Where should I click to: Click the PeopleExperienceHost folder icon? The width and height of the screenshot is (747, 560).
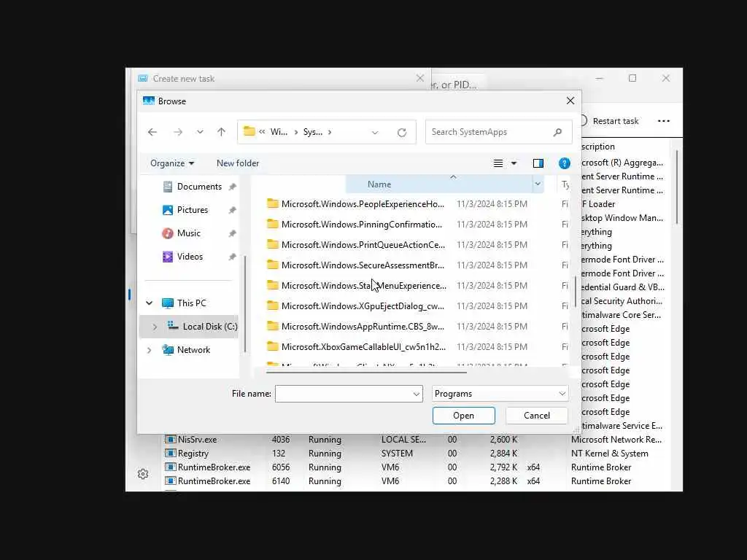273,204
